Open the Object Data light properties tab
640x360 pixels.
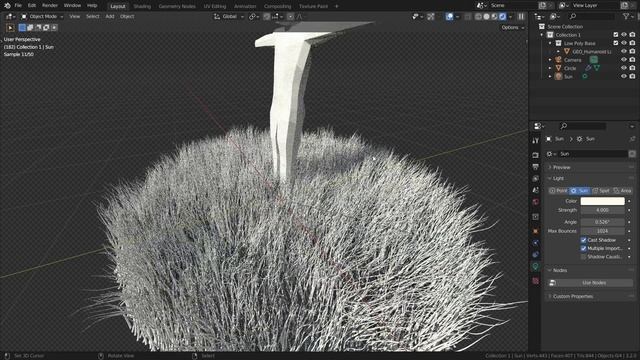pos(536,267)
